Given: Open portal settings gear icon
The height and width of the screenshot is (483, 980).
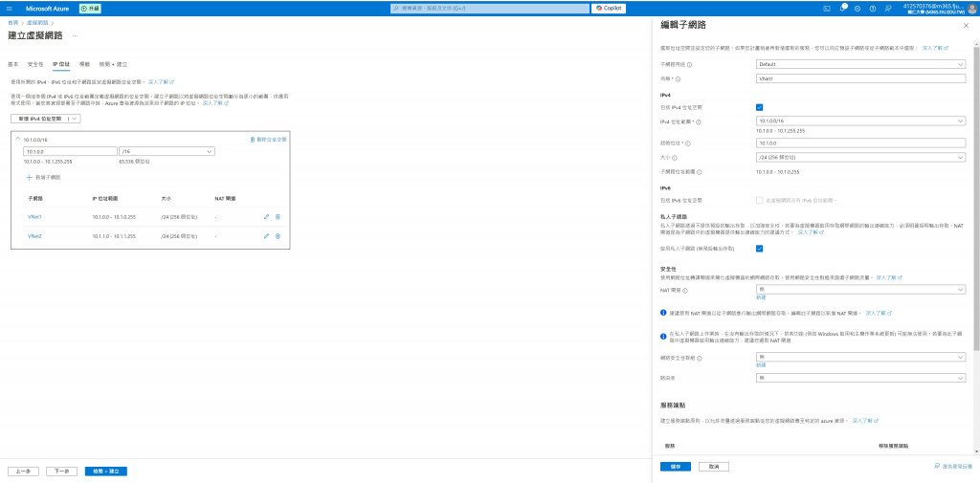Looking at the screenshot, I should coord(857,9).
